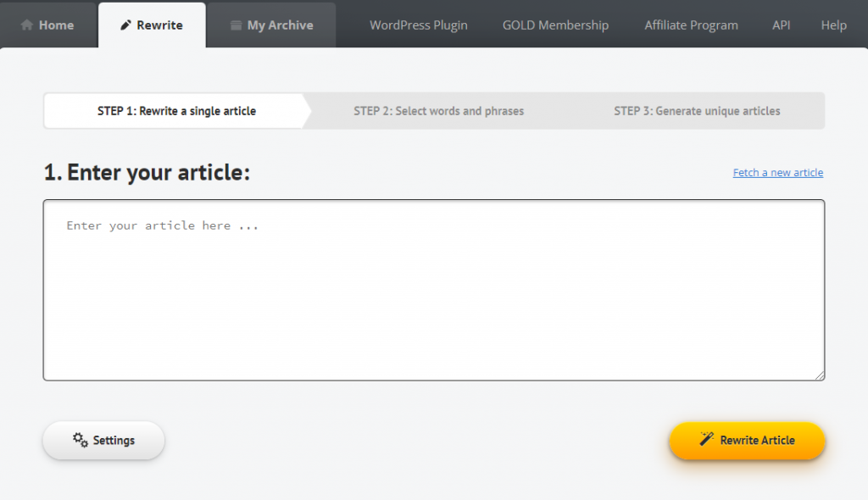Image resolution: width=868 pixels, height=500 pixels.
Task: Select the Rewrite tab label
Action: coord(159,25)
